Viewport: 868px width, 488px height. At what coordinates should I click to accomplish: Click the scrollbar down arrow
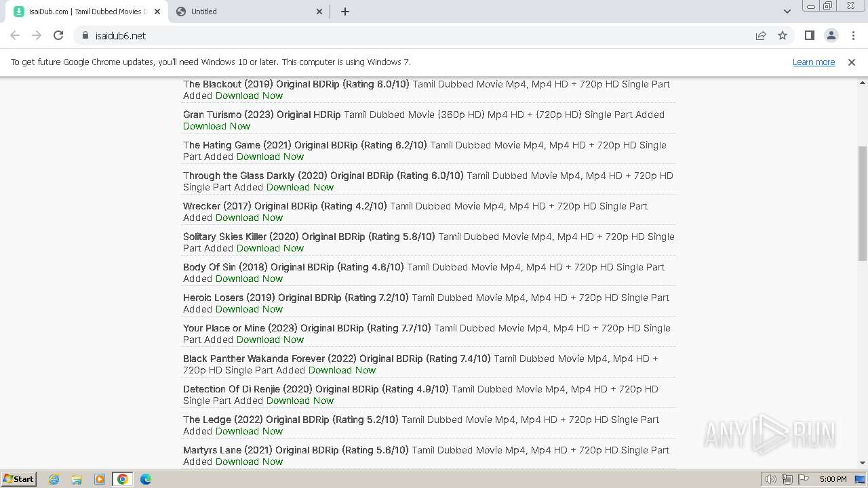(863, 463)
